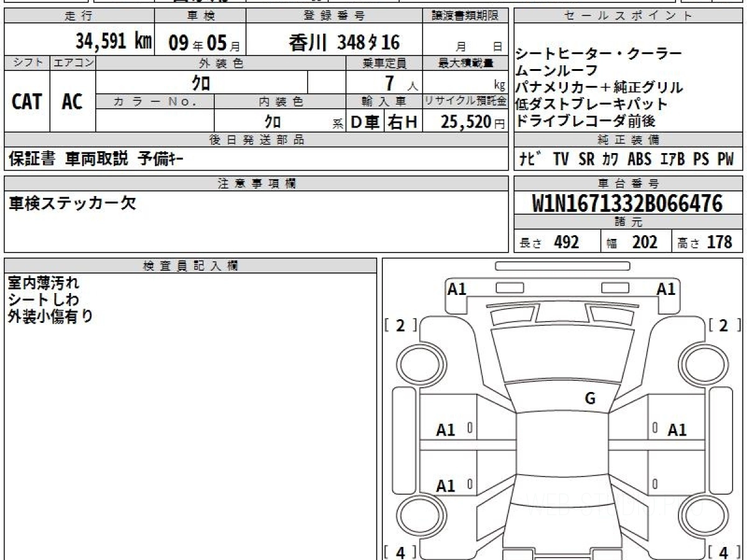747x560 pixels.
Task: Click the AC air conditioner cell
Action: (x=72, y=101)
